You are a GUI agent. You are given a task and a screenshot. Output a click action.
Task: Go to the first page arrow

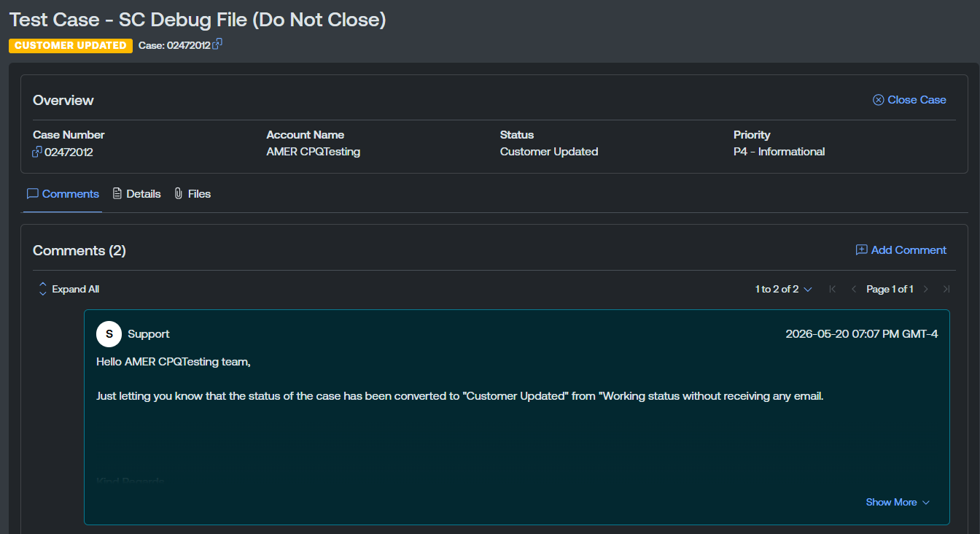pos(833,290)
